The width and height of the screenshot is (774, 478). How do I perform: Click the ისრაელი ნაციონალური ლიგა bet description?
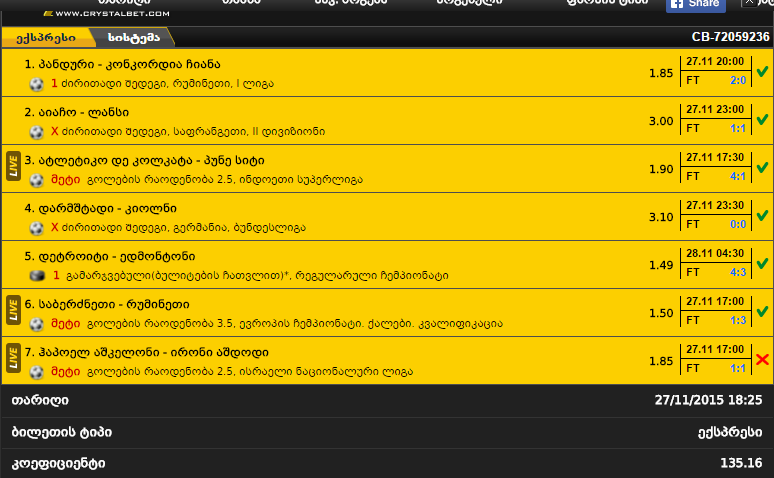click(232, 372)
